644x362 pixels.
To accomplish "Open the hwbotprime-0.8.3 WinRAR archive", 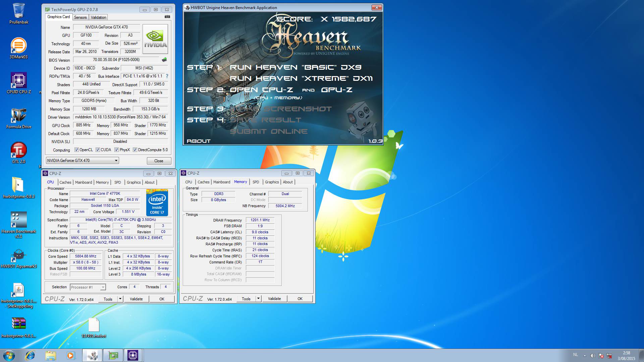I will click(x=18, y=327).
